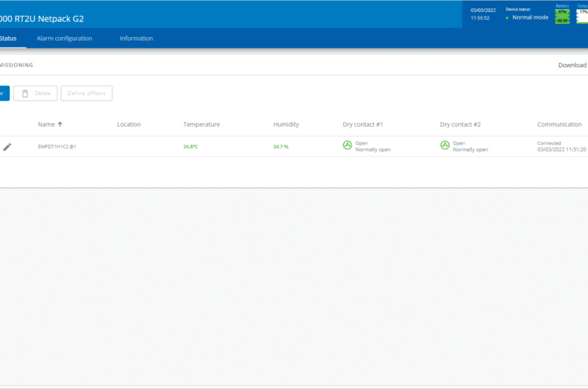Open the Alarm configuration tab
588x389 pixels.
64,38
